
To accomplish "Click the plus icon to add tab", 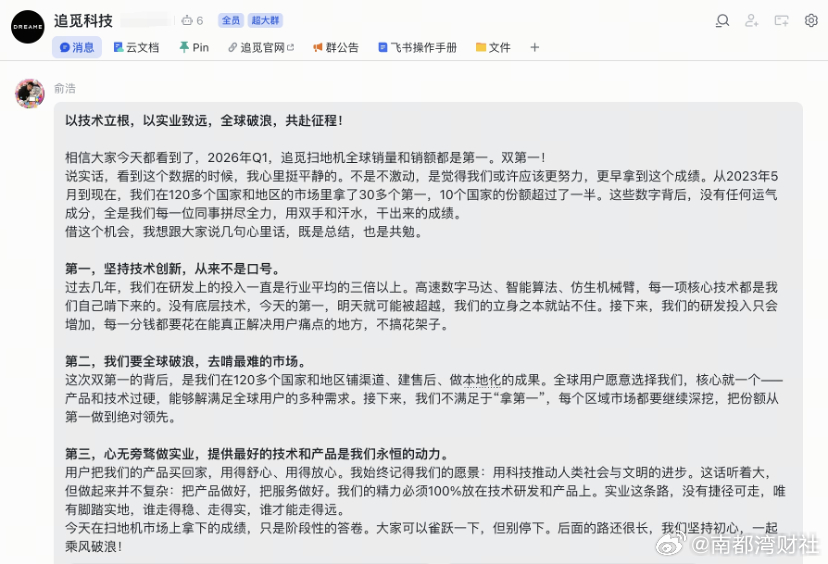I will tap(534, 48).
